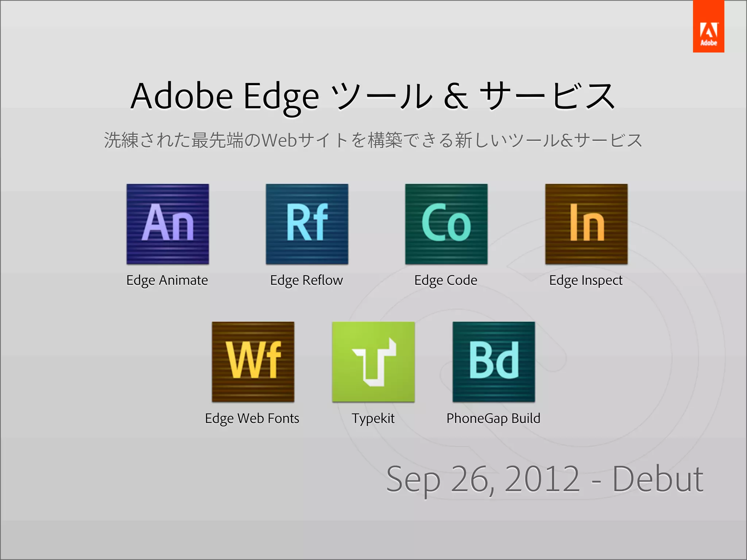747x560 pixels.
Task: Select the 'Edge Web Fonts' label text
Action: pos(252,419)
